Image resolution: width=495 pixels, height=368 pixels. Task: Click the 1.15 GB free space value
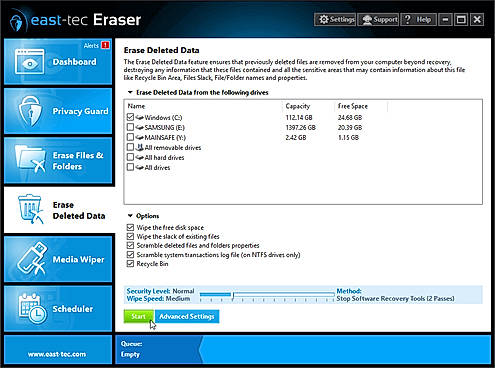pyautogui.click(x=348, y=137)
